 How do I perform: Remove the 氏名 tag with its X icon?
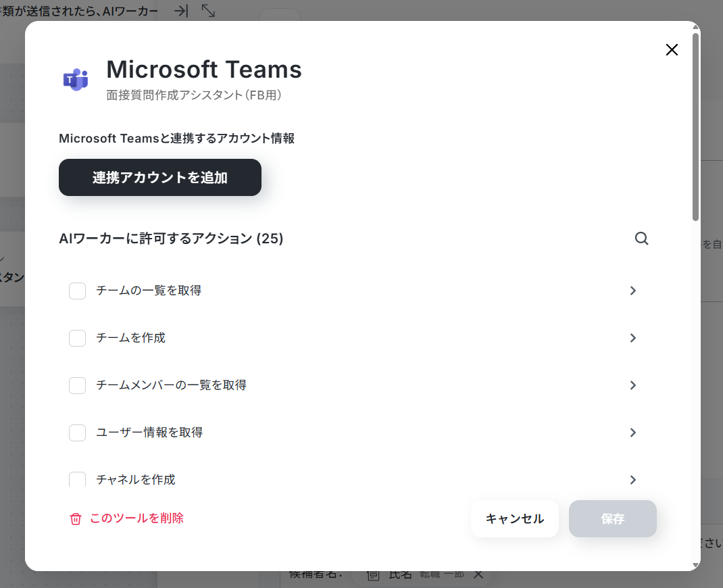[478, 574]
